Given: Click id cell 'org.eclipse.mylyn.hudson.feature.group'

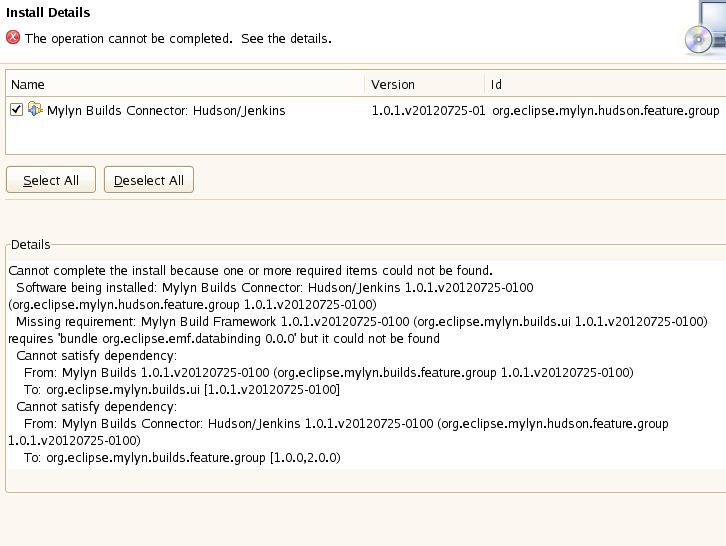Looking at the screenshot, I should [606, 111].
